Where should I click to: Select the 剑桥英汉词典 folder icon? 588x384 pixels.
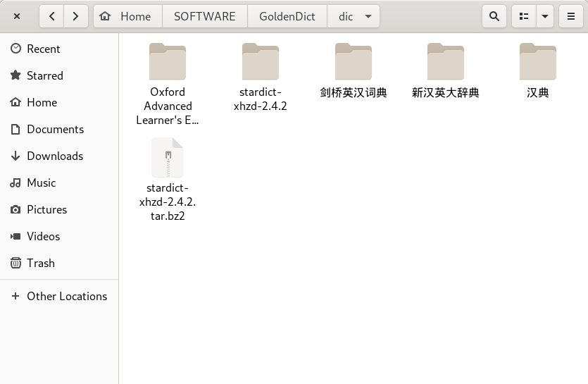(354, 61)
